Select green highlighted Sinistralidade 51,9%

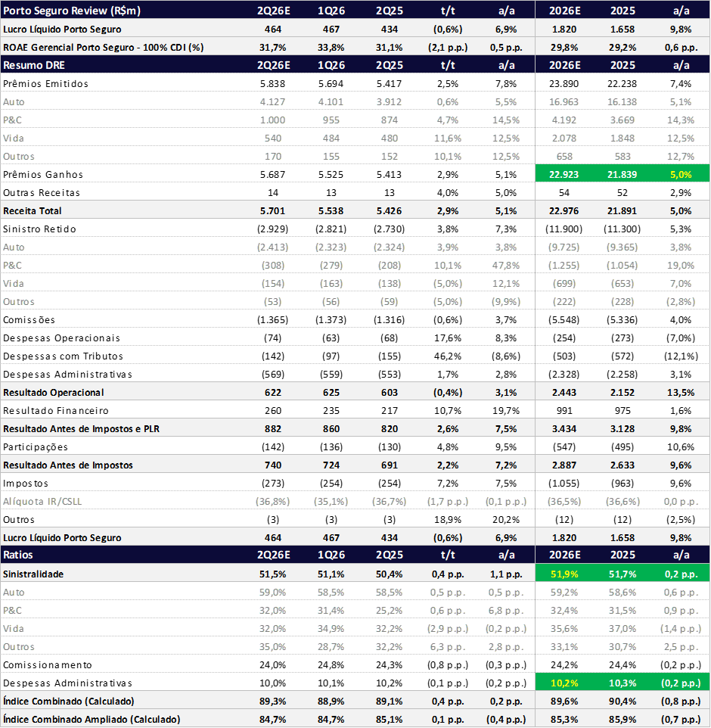tap(564, 574)
